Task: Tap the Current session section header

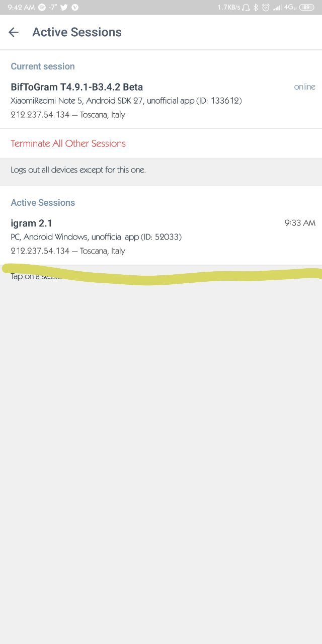Action: coord(43,66)
